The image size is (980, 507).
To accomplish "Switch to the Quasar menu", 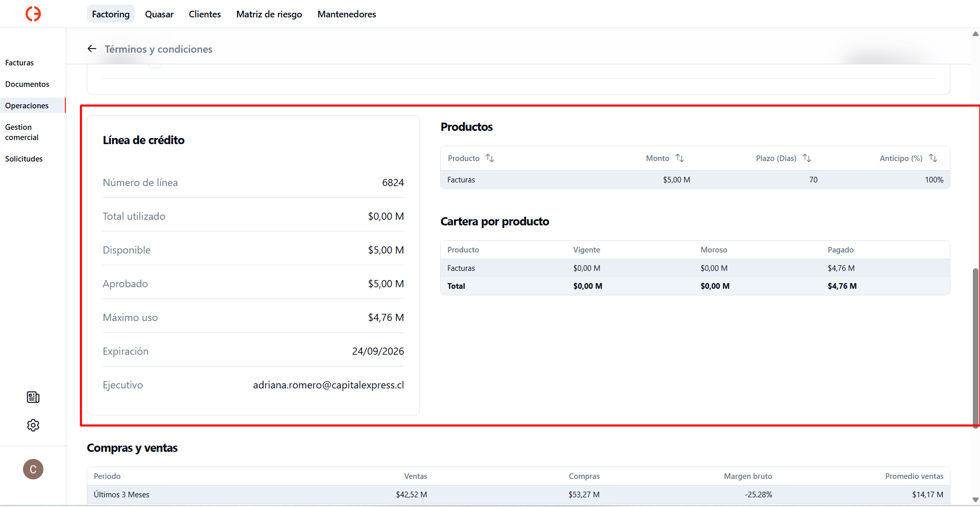I will (x=159, y=14).
